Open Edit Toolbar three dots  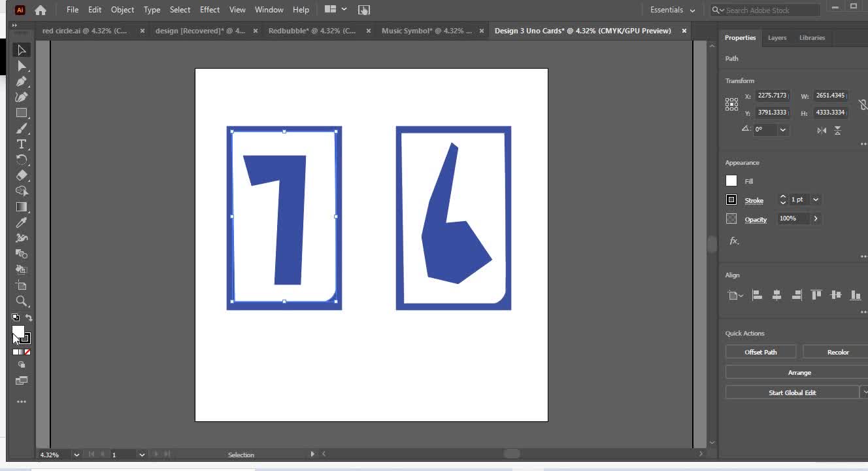click(22, 402)
